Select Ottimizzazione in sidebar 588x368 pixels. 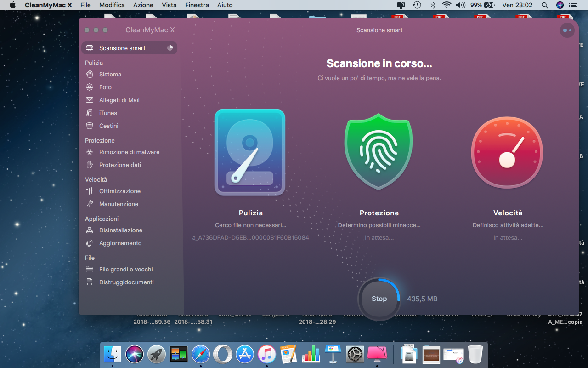tap(129, 191)
